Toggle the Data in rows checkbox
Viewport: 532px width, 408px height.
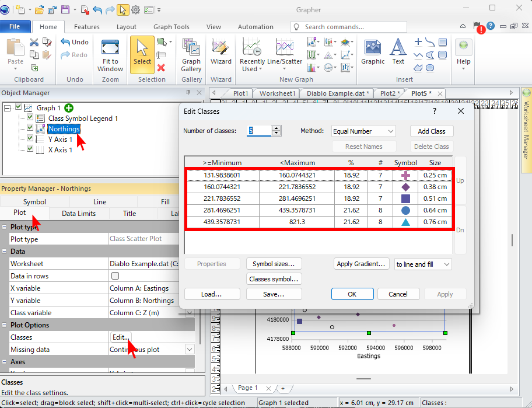tap(115, 276)
